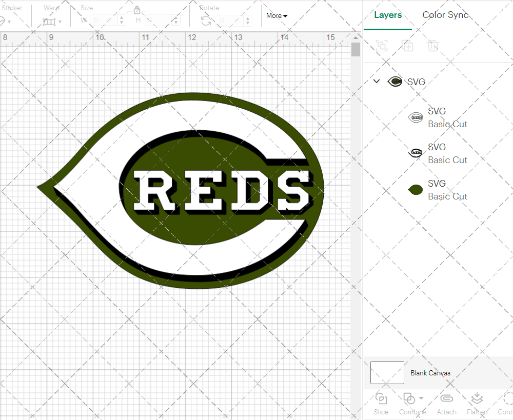Click the Duplicate layer icon
The width and height of the screenshot is (513, 420).
coord(407,46)
